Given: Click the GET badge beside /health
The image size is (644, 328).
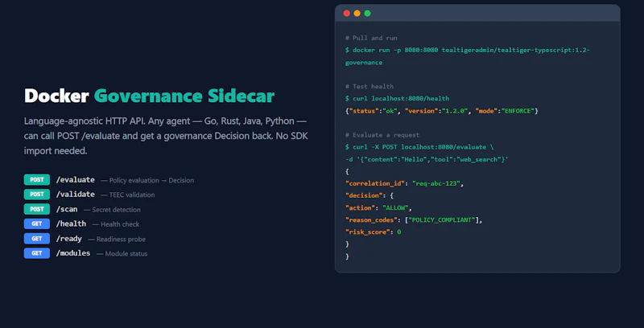Looking at the screenshot, I should [x=37, y=223].
